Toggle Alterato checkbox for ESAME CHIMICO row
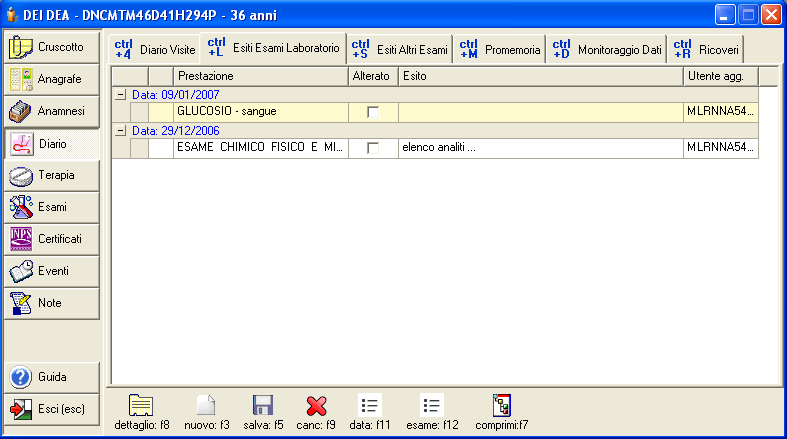 point(373,148)
